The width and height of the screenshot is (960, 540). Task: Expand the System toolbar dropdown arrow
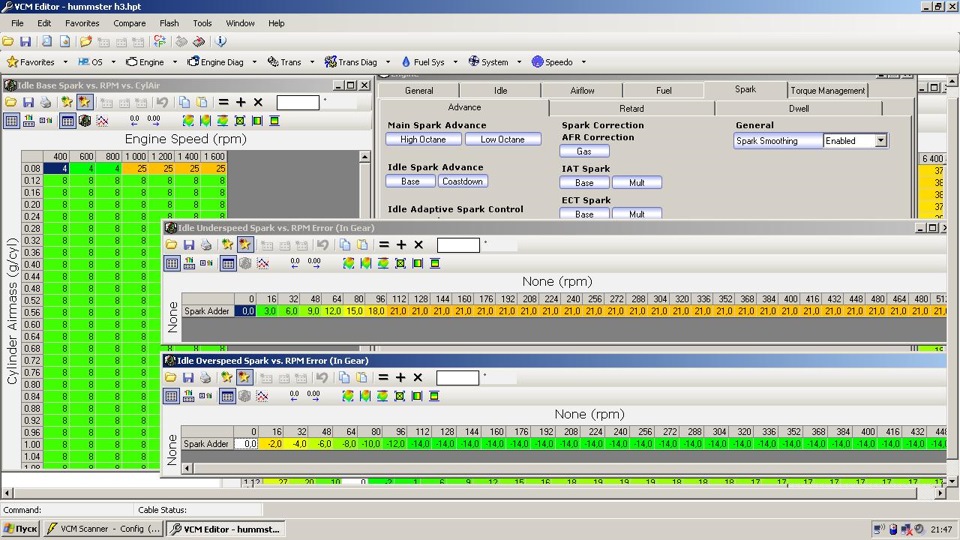click(519, 62)
